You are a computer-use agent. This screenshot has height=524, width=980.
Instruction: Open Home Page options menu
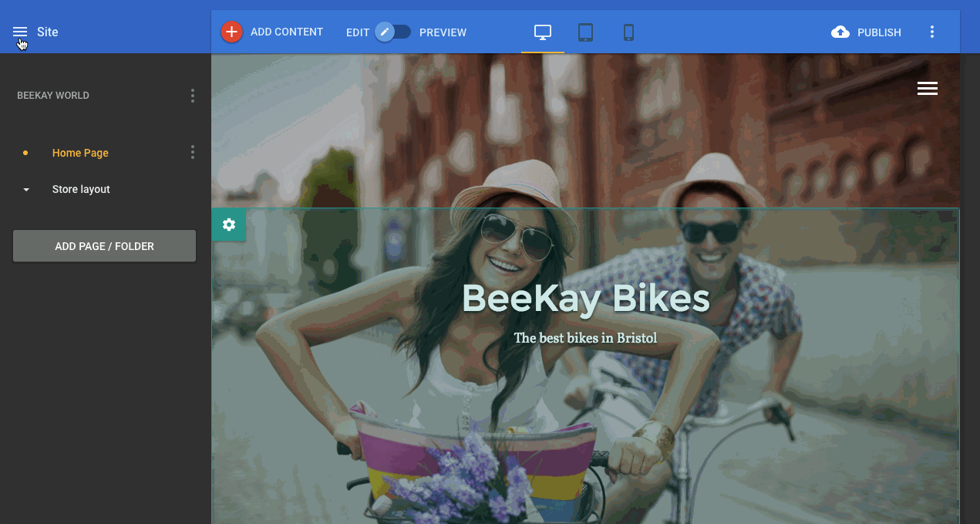193,153
